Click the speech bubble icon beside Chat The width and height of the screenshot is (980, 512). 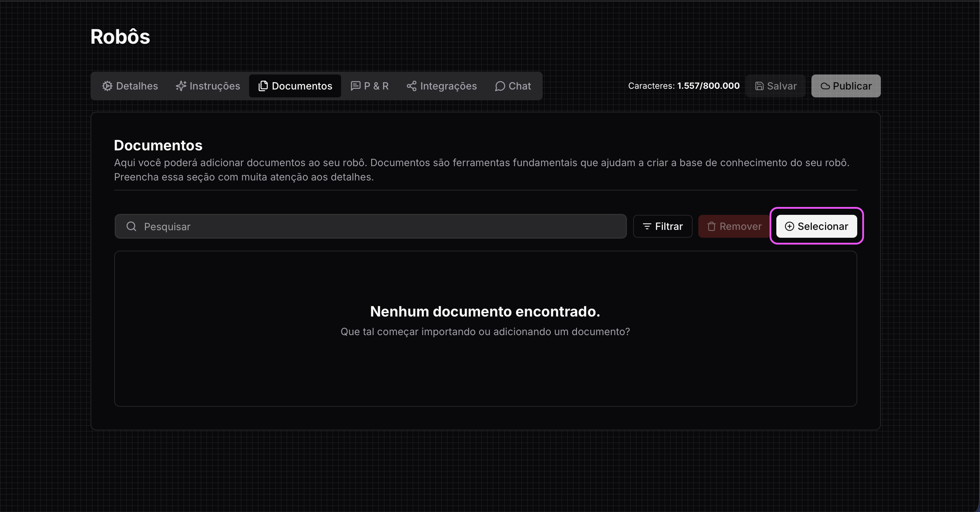[x=500, y=86]
